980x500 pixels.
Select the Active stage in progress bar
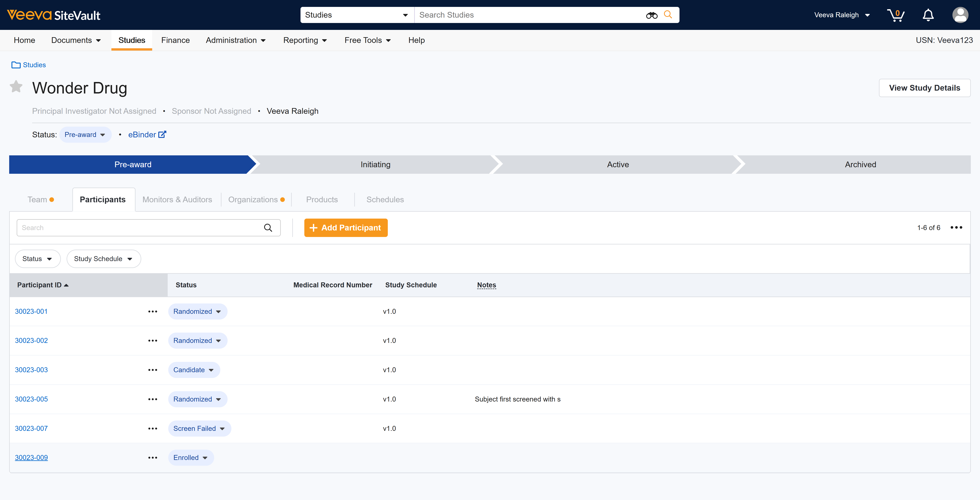click(x=617, y=165)
